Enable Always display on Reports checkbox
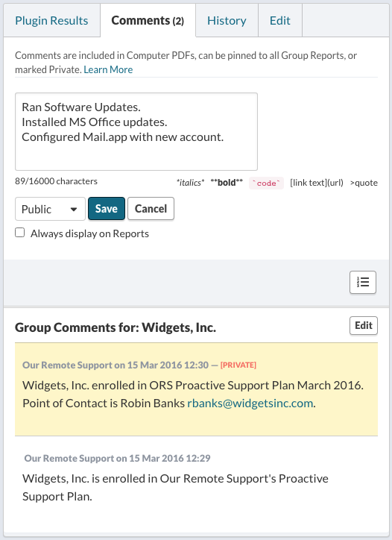The height and width of the screenshot is (540, 392). 20,233
